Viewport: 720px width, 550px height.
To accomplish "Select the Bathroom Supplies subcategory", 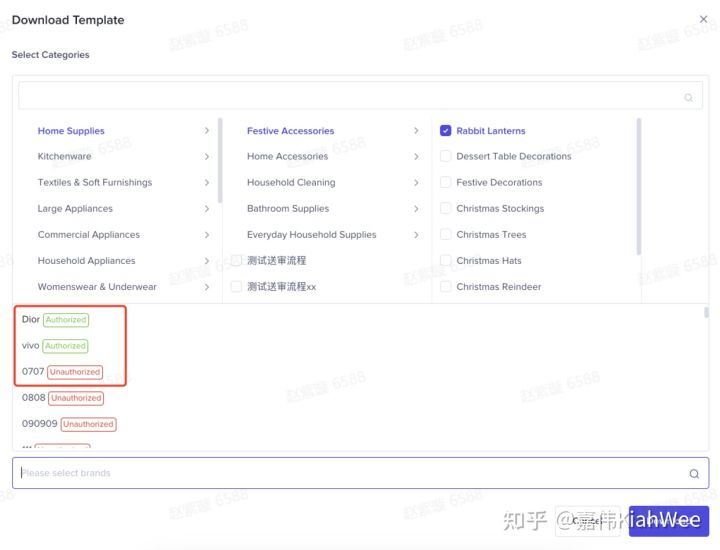I will (x=288, y=208).
